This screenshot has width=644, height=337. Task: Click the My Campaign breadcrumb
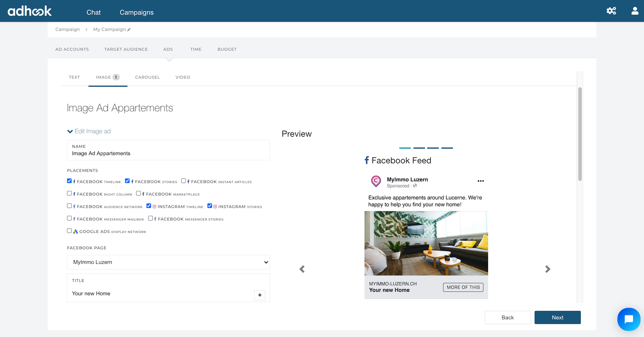coord(109,30)
